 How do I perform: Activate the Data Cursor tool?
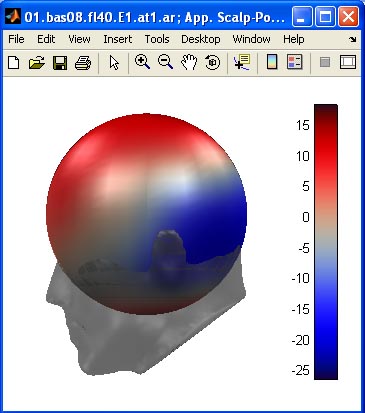tap(242, 62)
